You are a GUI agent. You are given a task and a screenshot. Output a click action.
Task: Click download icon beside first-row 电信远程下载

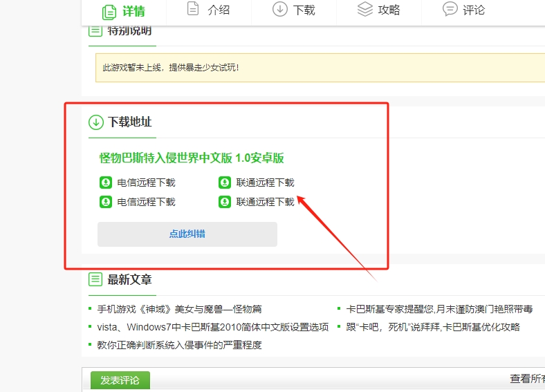pyautogui.click(x=105, y=183)
